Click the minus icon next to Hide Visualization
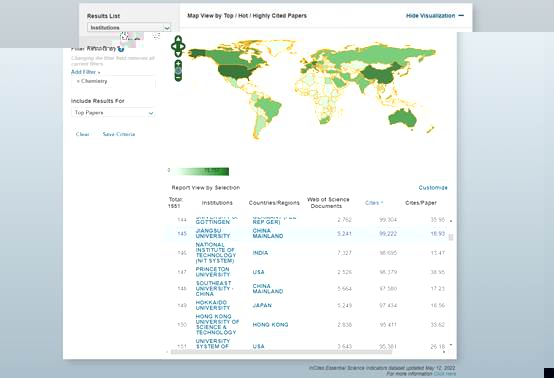 [461, 16]
